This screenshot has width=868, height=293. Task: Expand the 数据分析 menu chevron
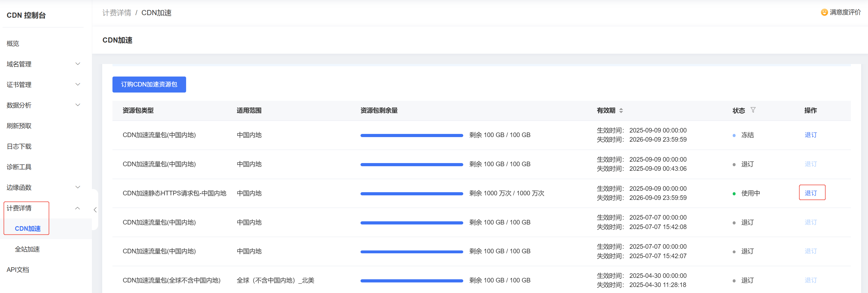(78, 105)
